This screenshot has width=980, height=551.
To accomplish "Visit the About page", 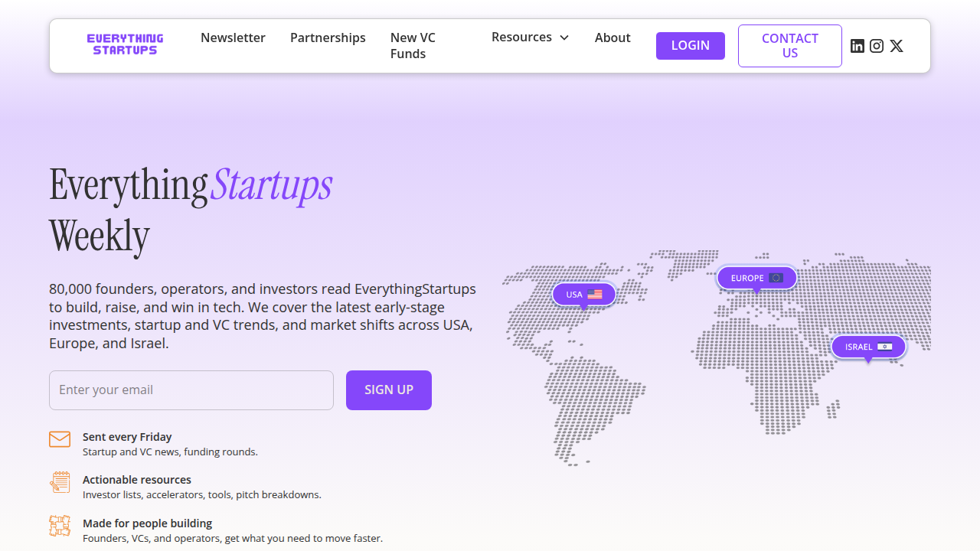I will (x=612, y=37).
